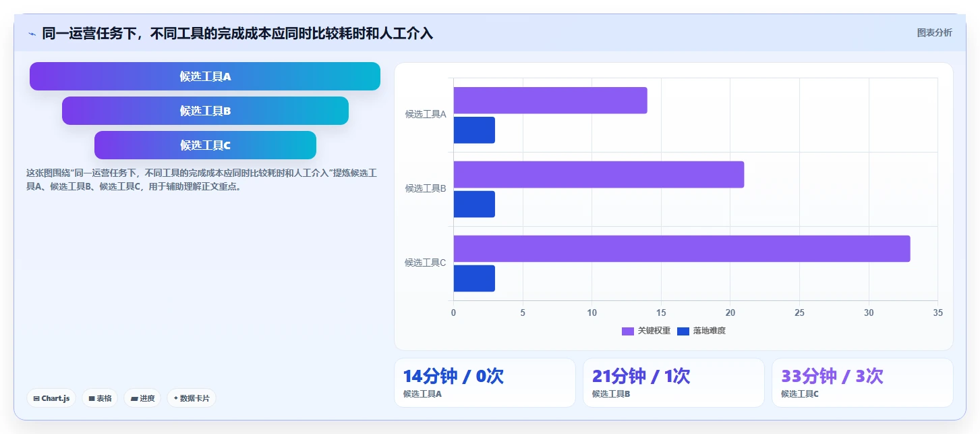Viewport: 980px width, 434px height.
Task: Click the 数据卡片 tag pill
Action: 192,398
